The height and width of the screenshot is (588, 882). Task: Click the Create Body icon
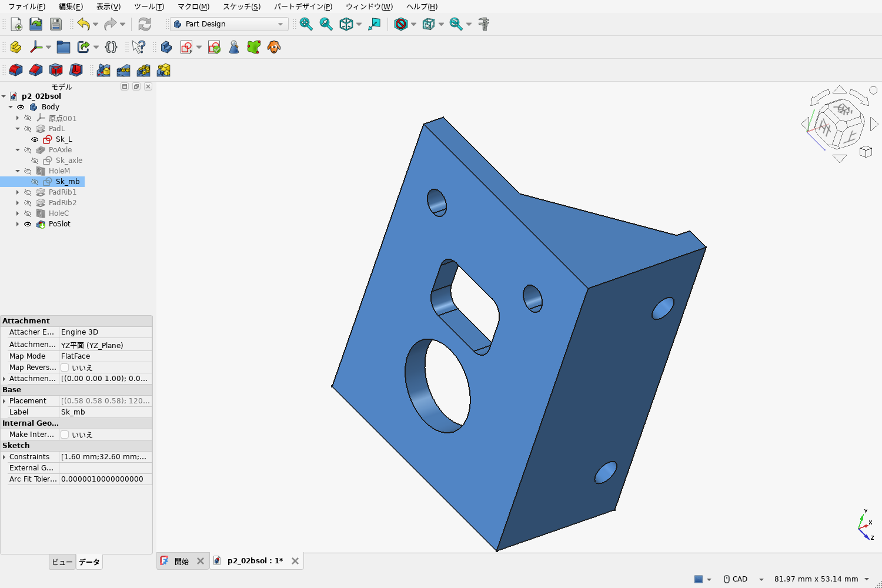[166, 47]
